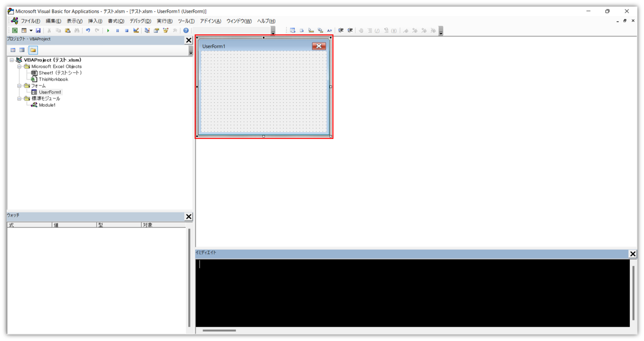
Task: Toggle Design Mode from the standard toolbar
Action: [x=135, y=30]
